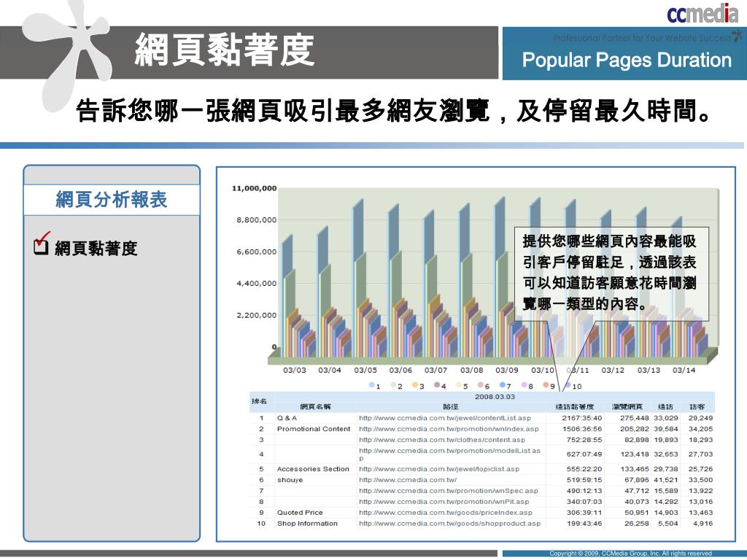Click legend swatch for series 7
This screenshot has width=747, height=560.
point(502,385)
